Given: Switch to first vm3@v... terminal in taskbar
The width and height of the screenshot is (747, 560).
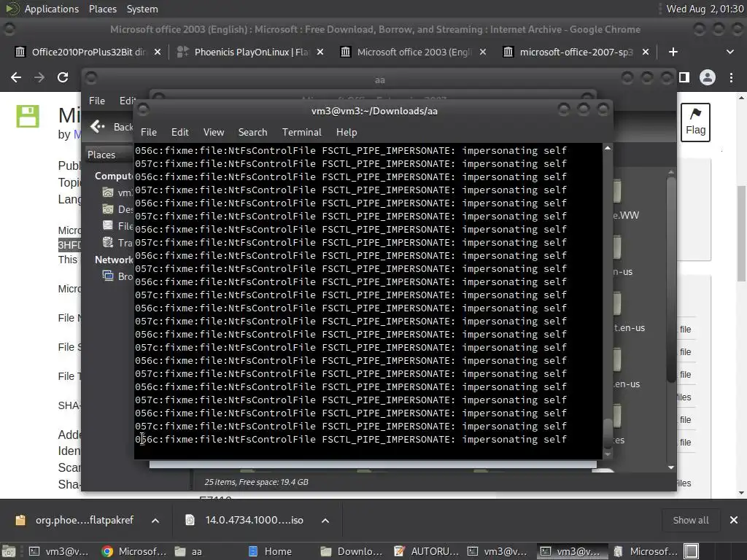Looking at the screenshot, I should 60,551.
